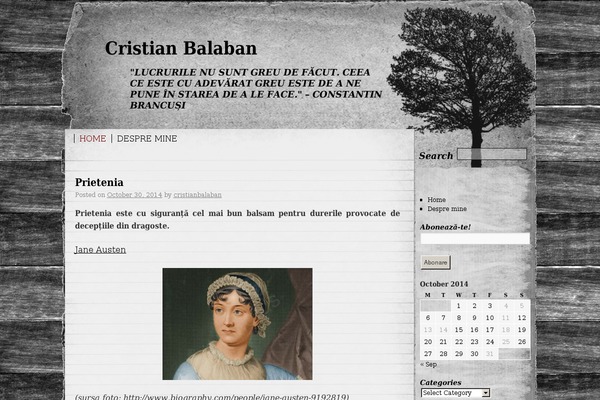Viewport: 600px width, 400px height.
Task: Focus the Abonează-te email input field
Action: pos(475,238)
